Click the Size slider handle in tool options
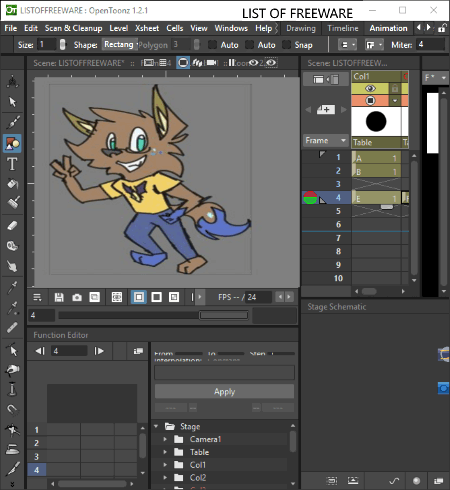Image resolution: width=450 pixels, height=490 pixels. [62, 45]
